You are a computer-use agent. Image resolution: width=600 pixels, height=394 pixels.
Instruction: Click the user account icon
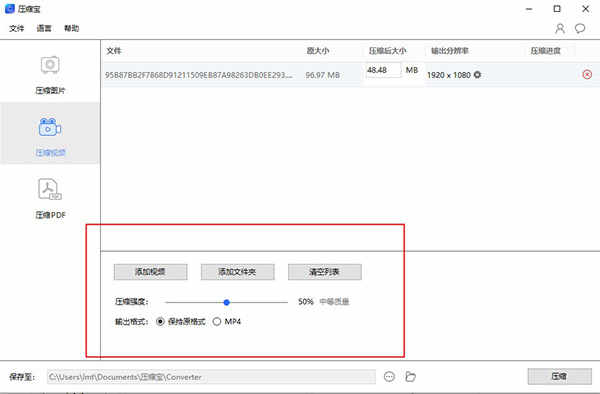(560, 28)
